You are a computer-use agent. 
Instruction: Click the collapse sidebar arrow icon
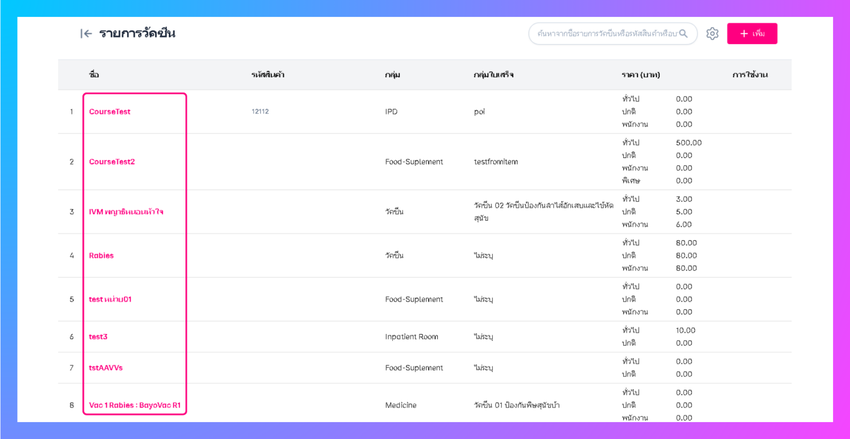86,34
